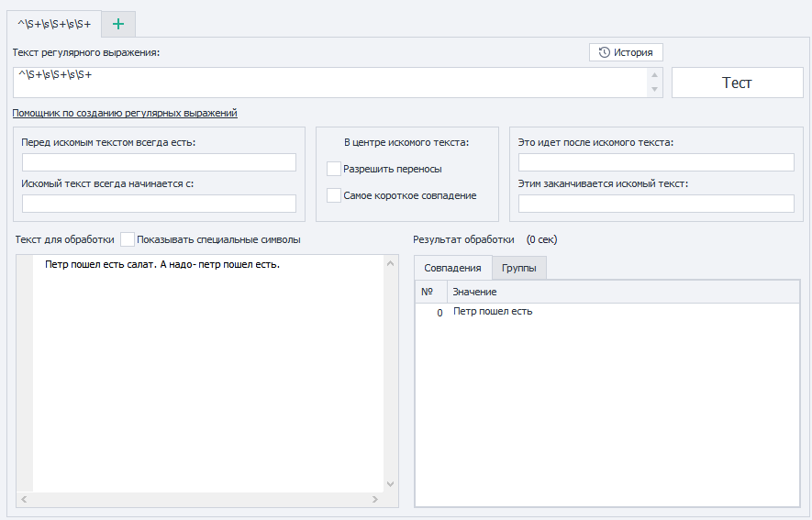Toggle the Самое короткое совпадение option
This screenshot has height=520, width=812.
(x=334, y=195)
